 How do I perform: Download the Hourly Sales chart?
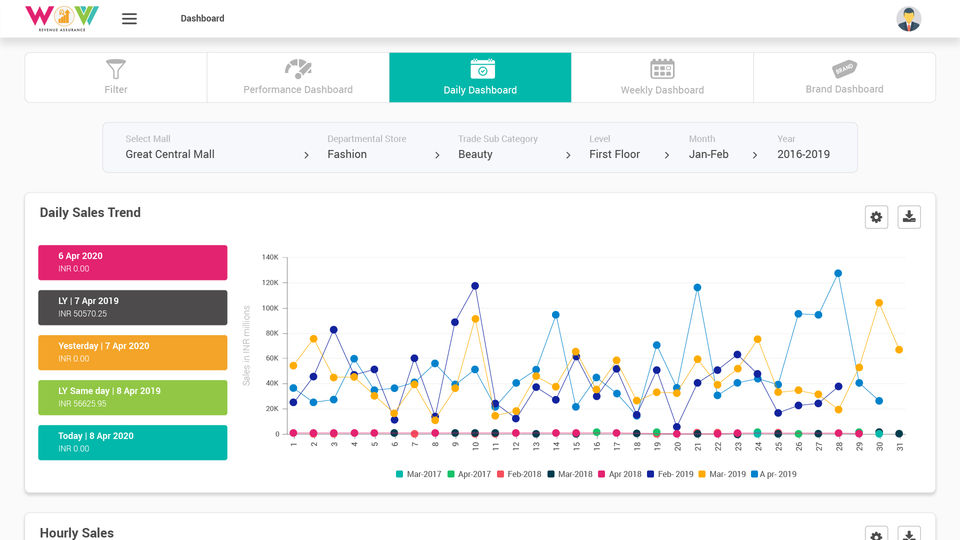click(909, 534)
